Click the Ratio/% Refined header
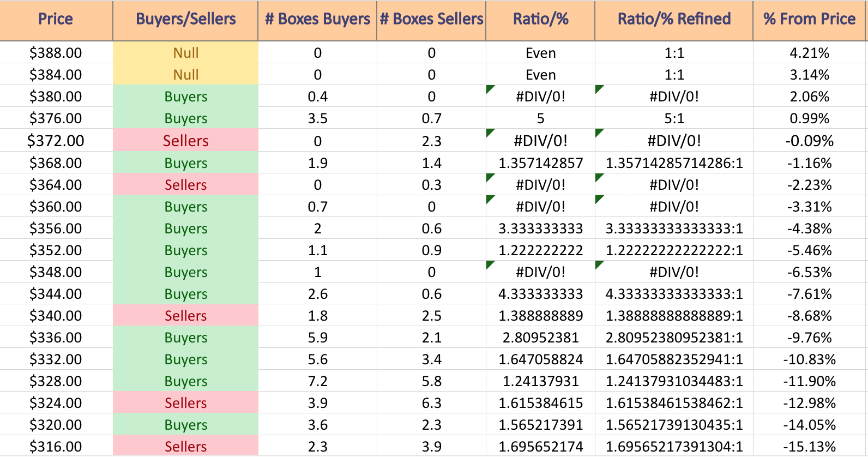This screenshot has width=868, height=457. click(674, 20)
